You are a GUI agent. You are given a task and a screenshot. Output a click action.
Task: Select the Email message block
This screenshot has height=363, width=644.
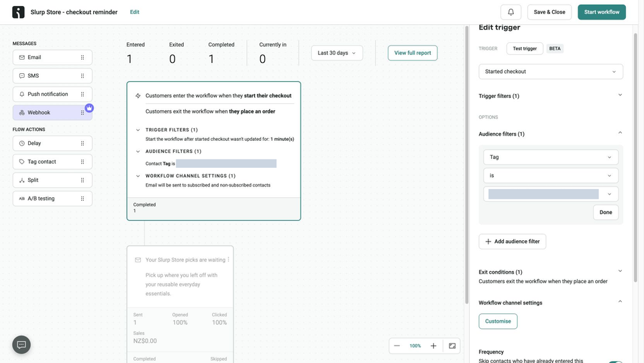point(52,58)
